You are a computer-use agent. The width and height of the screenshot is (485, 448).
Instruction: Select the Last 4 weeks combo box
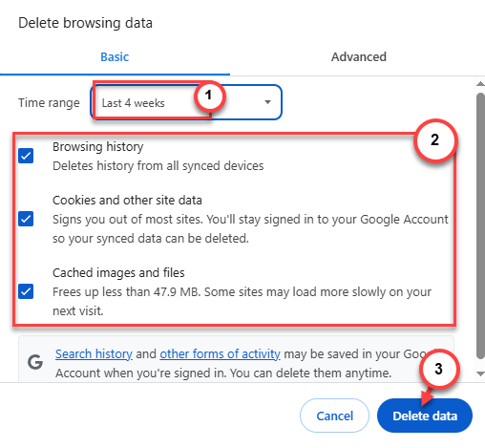(186, 102)
